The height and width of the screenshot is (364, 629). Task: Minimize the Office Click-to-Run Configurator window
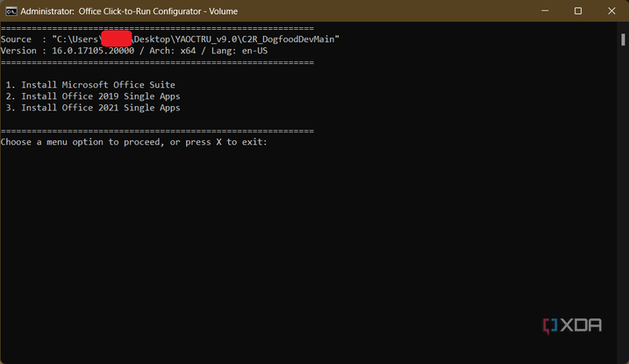coord(545,11)
